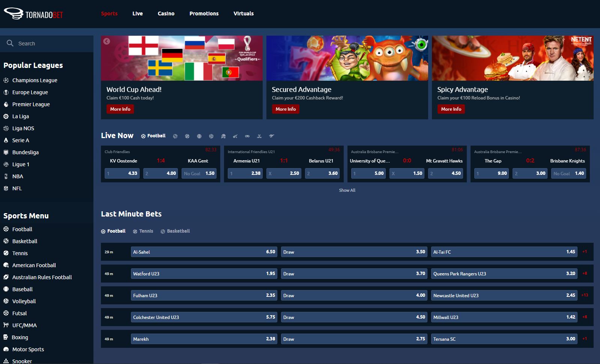Click UFC/MMA icon in Sports Menu
This screenshot has height=364, width=600.
(x=6, y=325)
